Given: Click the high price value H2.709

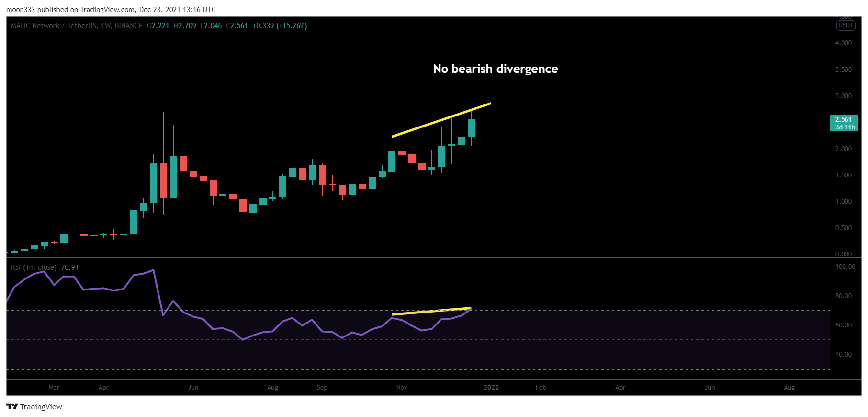Looking at the screenshot, I should pyautogui.click(x=185, y=26).
